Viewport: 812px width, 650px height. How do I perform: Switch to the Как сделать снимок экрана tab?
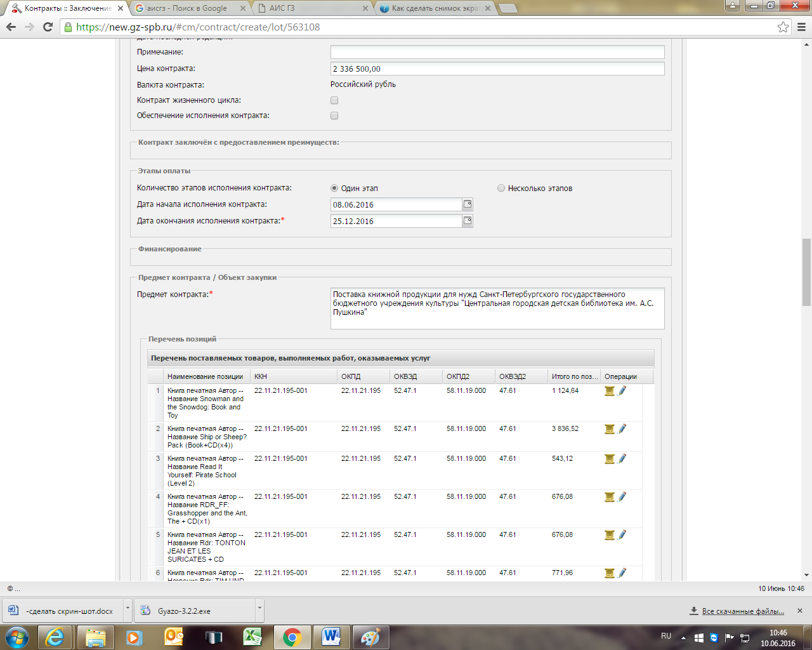click(435, 8)
